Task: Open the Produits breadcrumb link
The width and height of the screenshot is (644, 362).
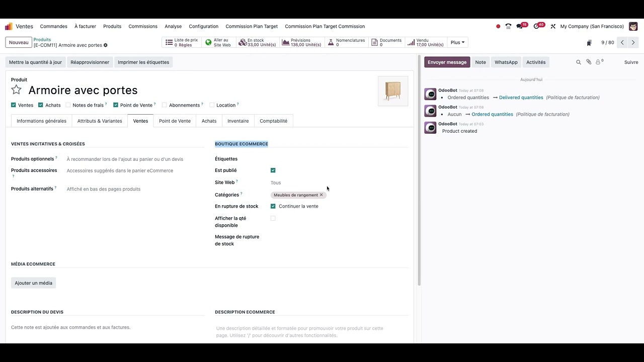Action: click(x=42, y=40)
